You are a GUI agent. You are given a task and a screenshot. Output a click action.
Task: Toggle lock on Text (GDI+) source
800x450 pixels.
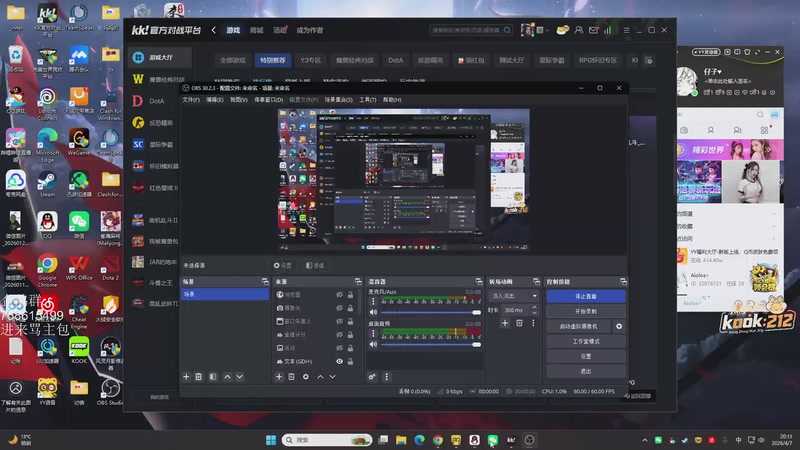click(351, 361)
